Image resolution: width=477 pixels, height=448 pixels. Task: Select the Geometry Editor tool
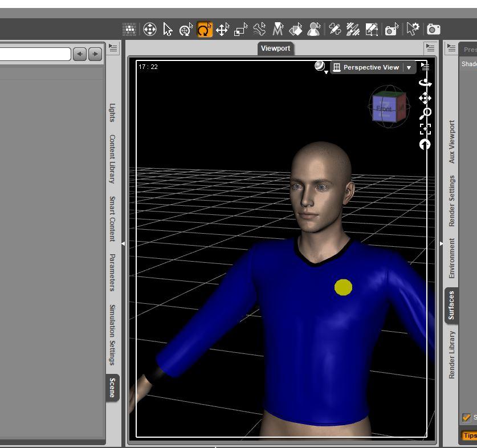pyautogui.click(x=372, y=30)
